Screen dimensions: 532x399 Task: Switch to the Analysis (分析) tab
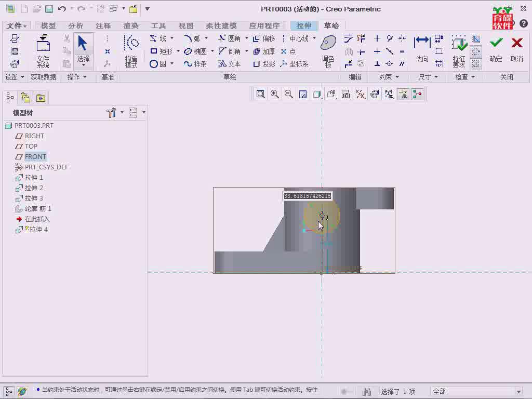pos(76,25)
